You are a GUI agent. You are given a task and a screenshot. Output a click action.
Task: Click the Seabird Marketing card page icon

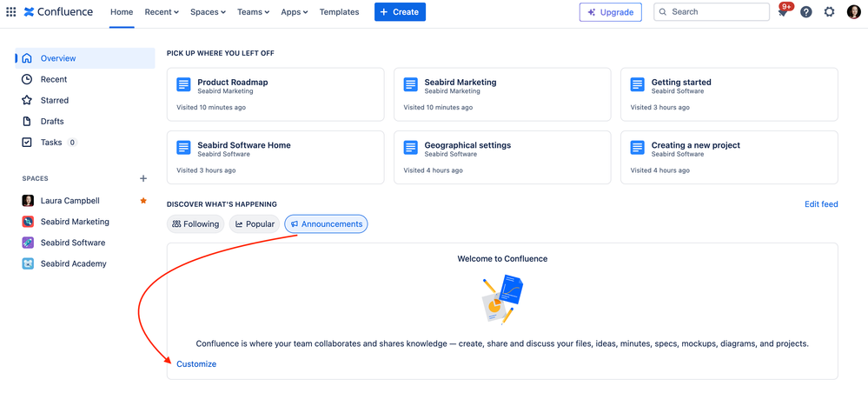[x=410, y=85]
